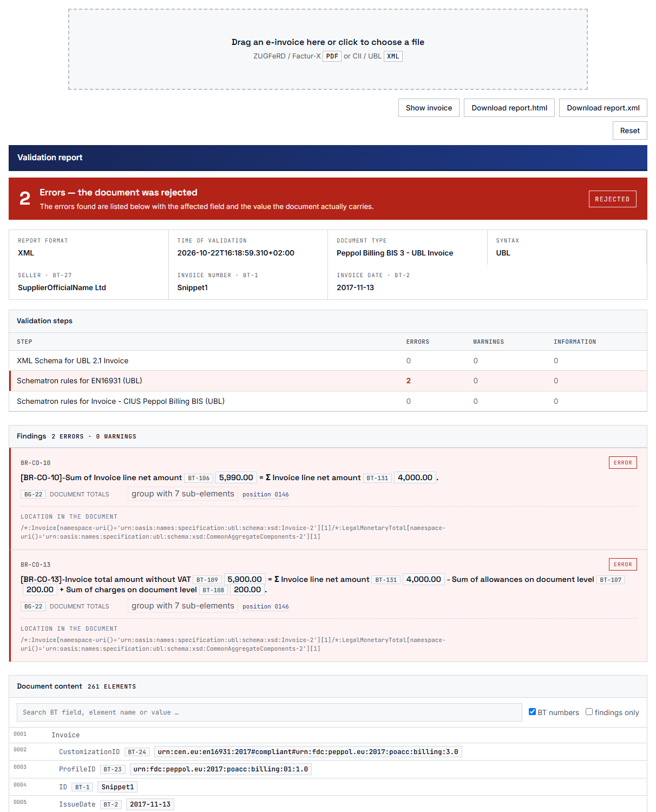
Task: Click the BT-109 tag
Action: (207, 580)
